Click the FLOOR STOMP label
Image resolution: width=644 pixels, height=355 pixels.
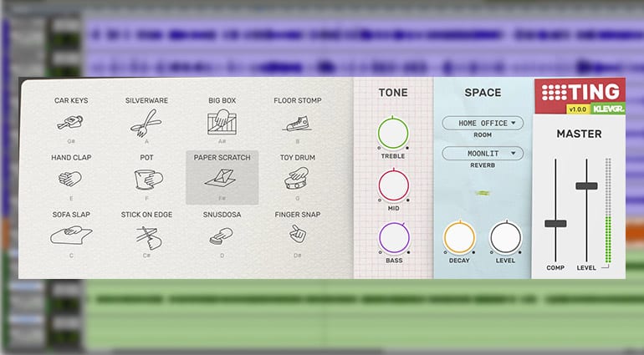pos(298,100)
